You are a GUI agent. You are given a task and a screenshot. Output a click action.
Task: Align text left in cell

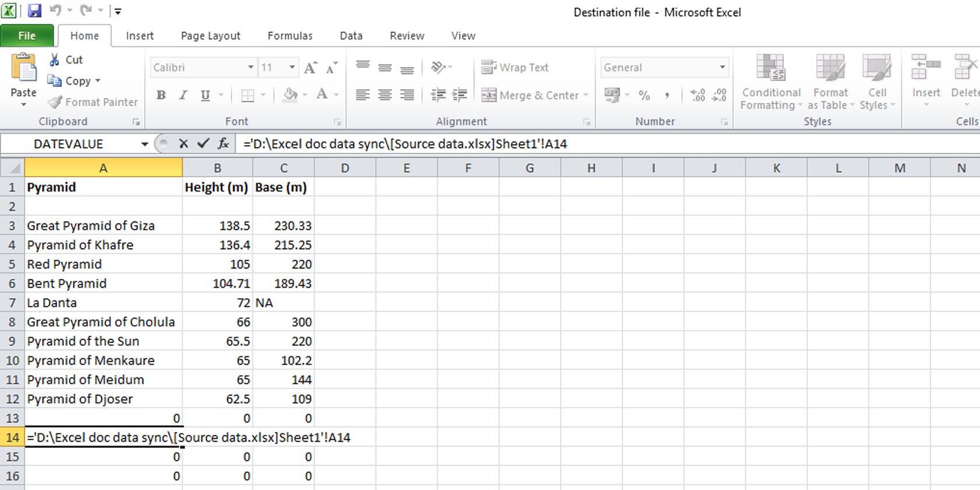363,95
